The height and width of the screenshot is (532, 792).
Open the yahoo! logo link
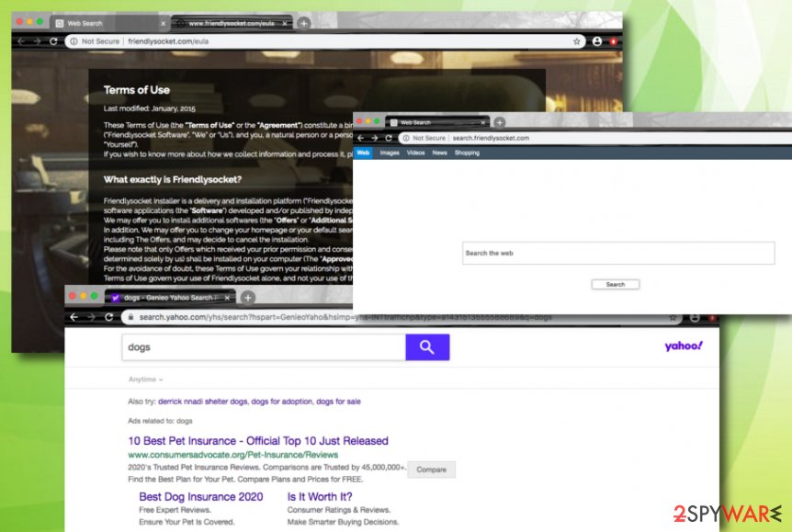(x=684, y=346)
